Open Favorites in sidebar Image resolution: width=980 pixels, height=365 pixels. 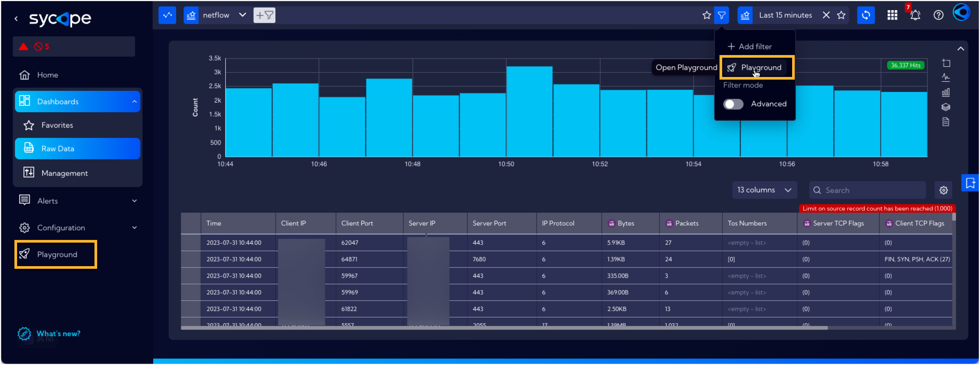tap(57, 125)
